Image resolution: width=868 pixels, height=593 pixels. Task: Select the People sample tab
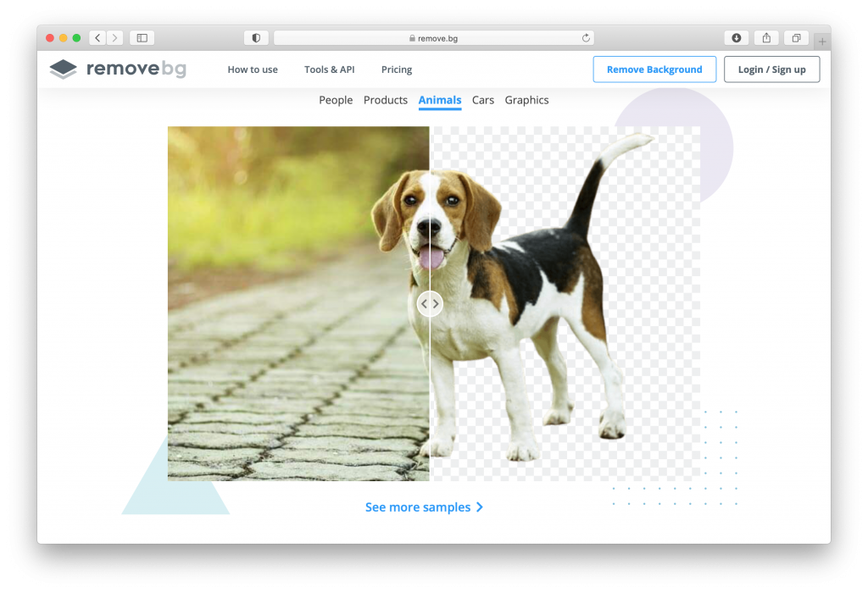click(x=336, y=100)
